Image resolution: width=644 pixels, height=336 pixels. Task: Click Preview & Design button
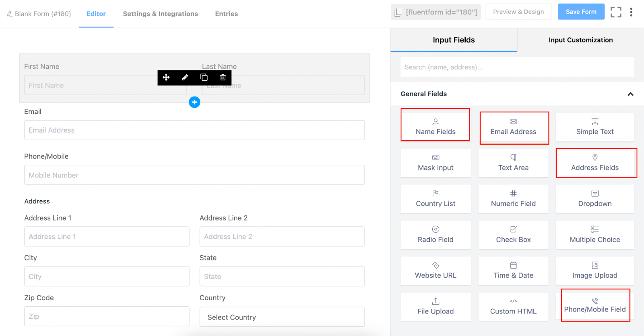518,12
